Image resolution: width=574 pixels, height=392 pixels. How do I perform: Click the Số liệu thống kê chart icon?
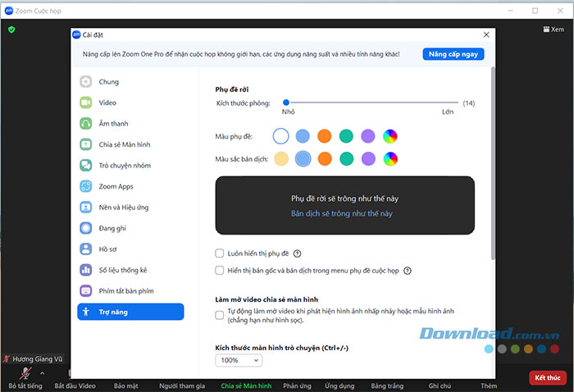(x=85, y=270)
